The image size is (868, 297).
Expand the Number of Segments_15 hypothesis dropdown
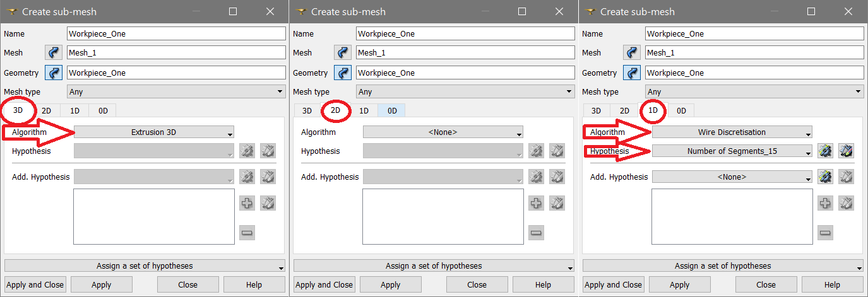pyautogui.click(x=732, y=151)
